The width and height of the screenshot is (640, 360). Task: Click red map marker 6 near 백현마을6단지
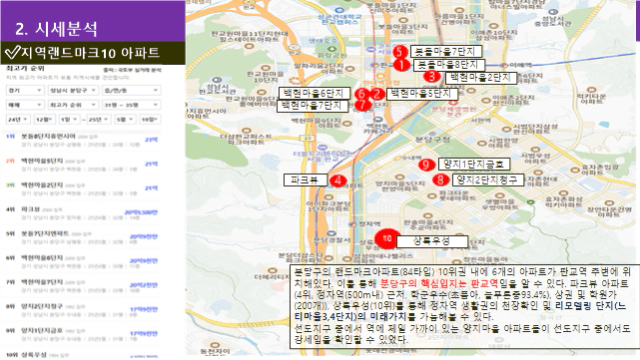coord(362,94)
